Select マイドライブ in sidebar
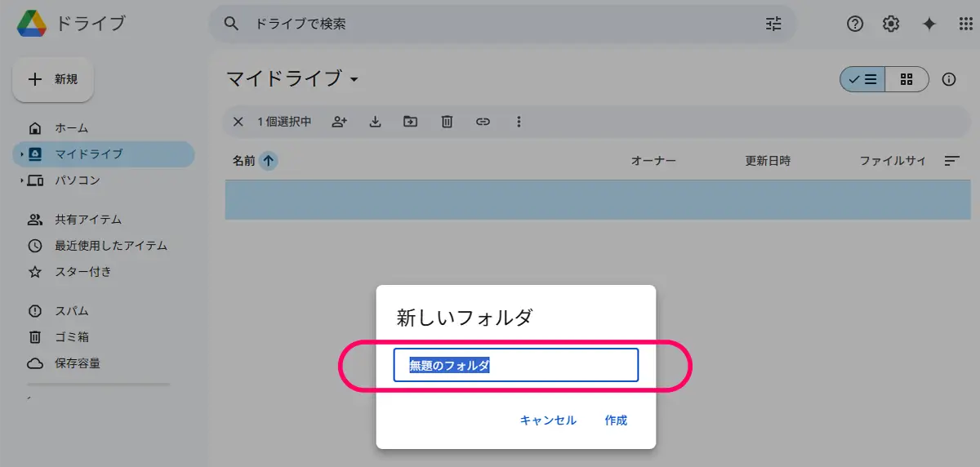Image resolution: width=980 pixels, height=467 pixels. [x=104, y=154]
